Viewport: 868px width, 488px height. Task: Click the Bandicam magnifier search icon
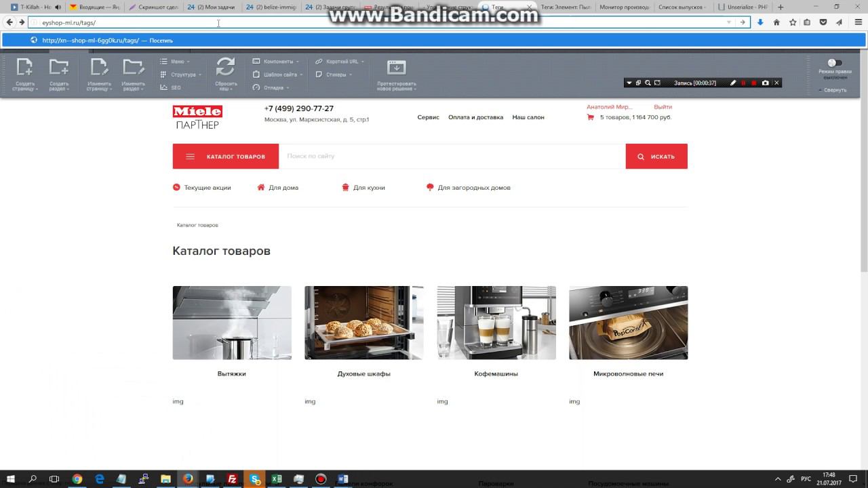pyautogui.click(x=648, y=83)
